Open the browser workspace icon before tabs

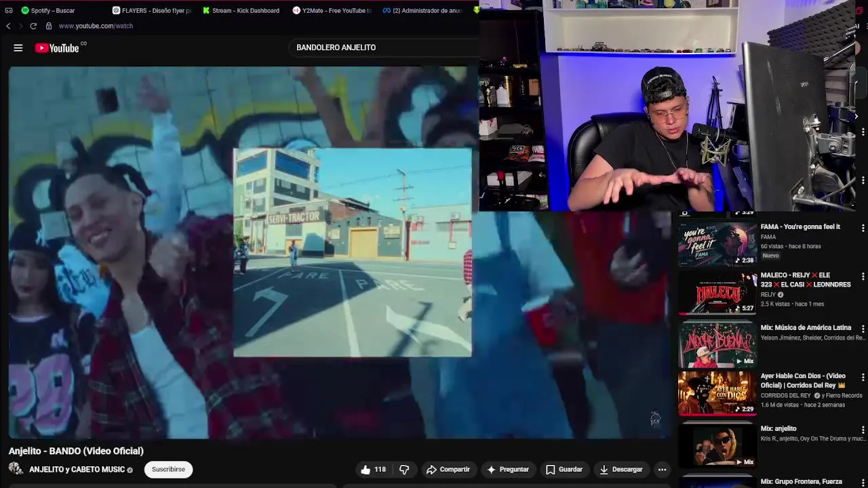[x=8, y=10]
